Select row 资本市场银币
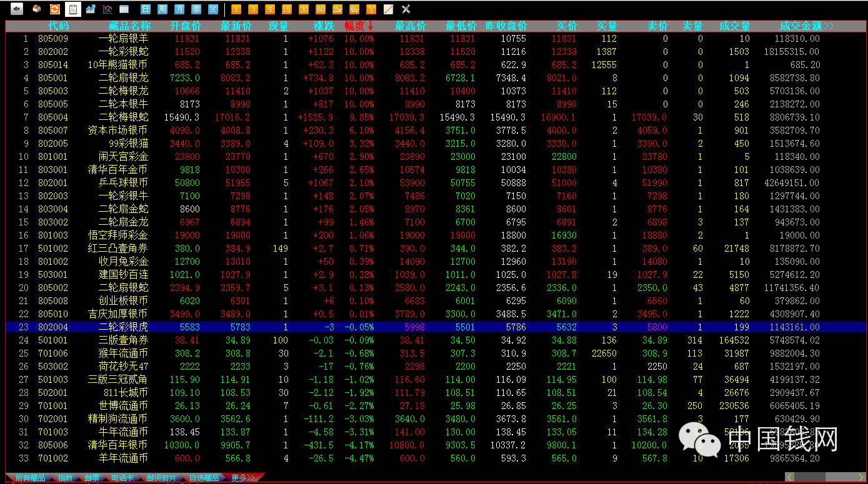Viewport: 868px width, 484px height. pyautogui.click(x=436, y=131)
